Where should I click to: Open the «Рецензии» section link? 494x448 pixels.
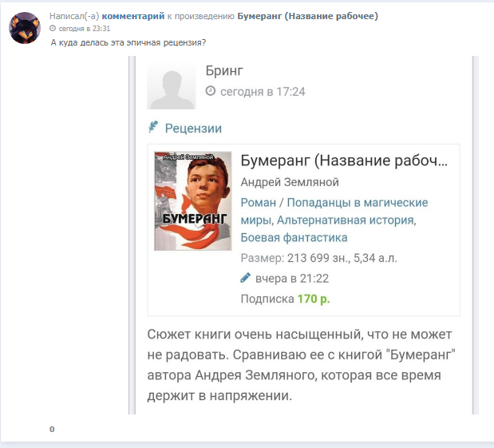(193, 129)
